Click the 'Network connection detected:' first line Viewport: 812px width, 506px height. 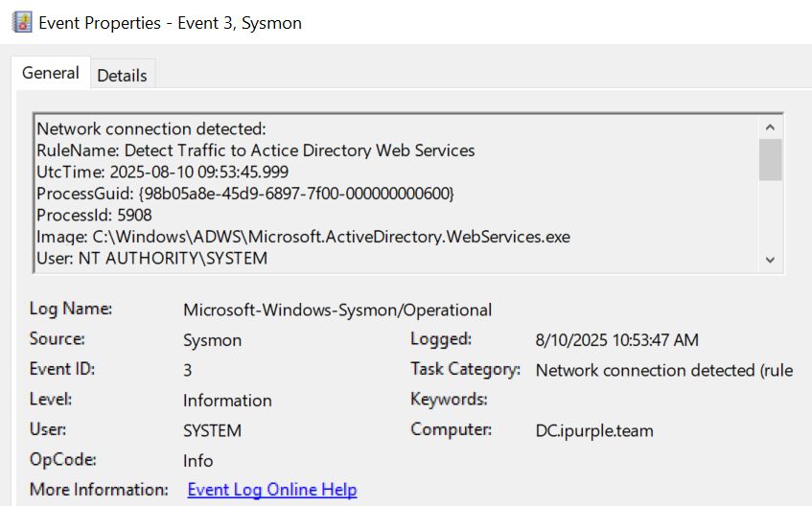pos(151,128)
